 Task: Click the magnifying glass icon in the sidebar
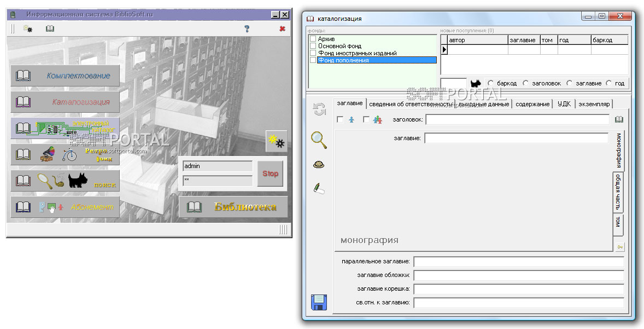pyautogui.click(x=319, y=140)
